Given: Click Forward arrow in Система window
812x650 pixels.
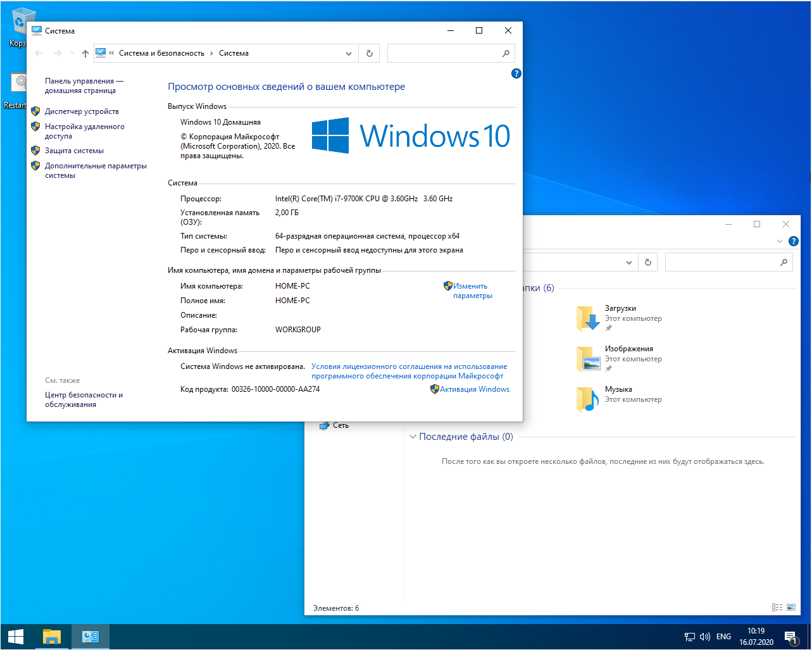Looking at the screenshot, I should (x=58, y=53).
